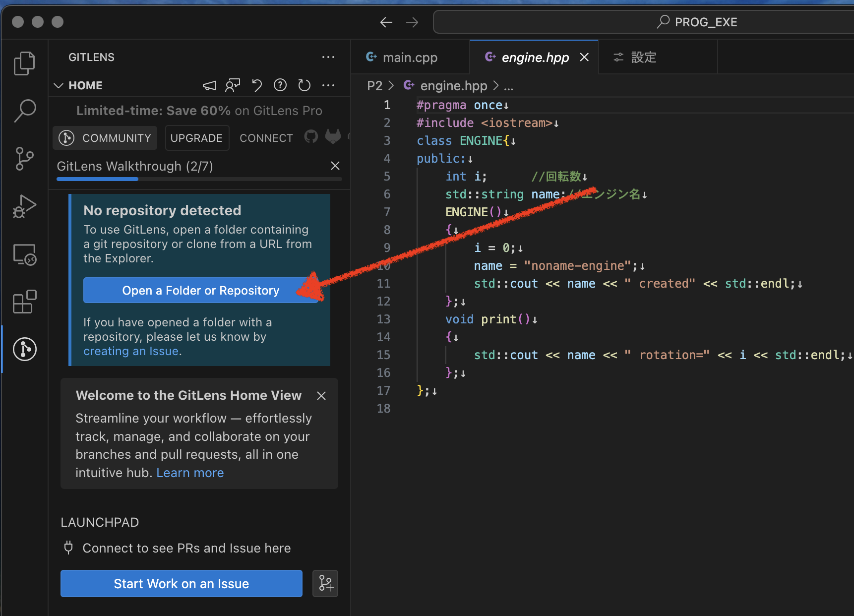Close the GitLens Walkthrough banner
The height and width of the screenshot is (616, 854).
pos(335,166)
